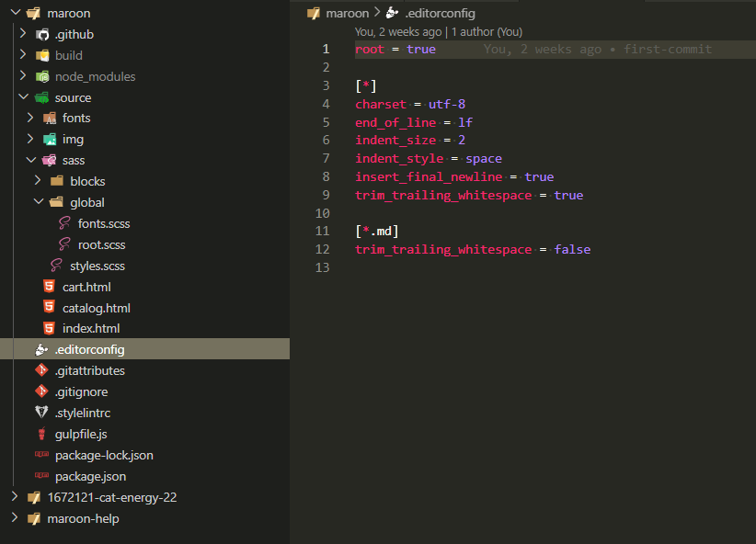Open the .gitattributes file
The height and width of the screenshot is (544, 756).
coord(90,370)
